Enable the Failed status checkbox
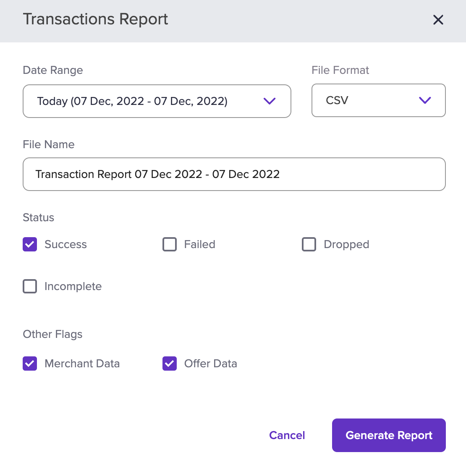 (169, 244)
